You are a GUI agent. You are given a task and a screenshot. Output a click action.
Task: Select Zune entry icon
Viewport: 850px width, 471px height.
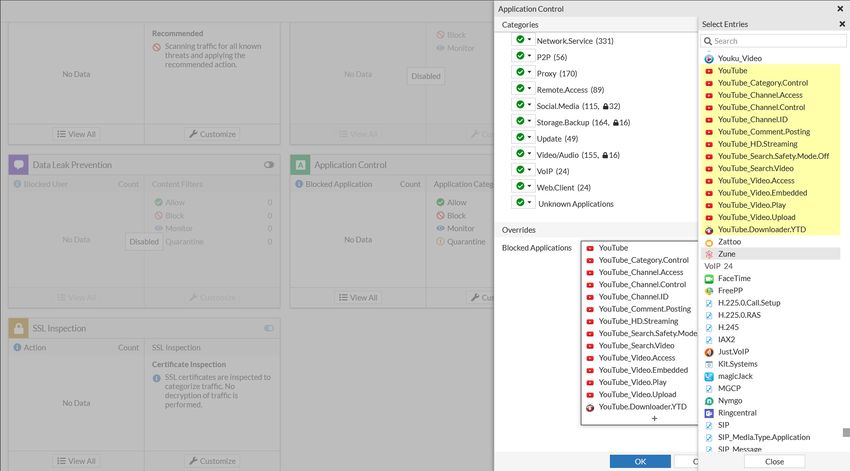pos(709,254)
